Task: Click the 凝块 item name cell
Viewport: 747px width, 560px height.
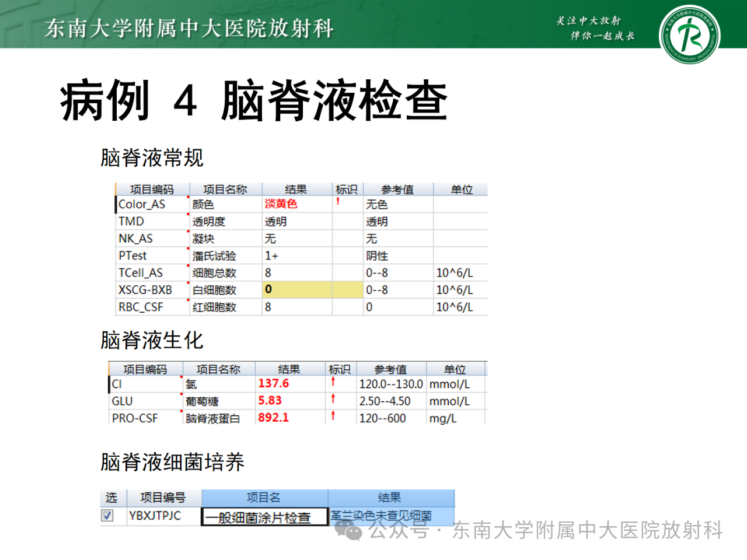Action: coord(226,239)
